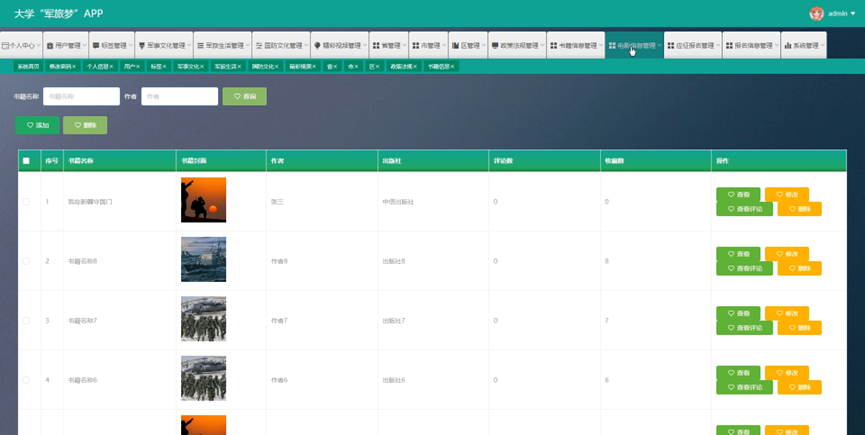The image size is (865, 435).
Task: Close the 修改密码 tab
Action: click(x=74, y=67)
